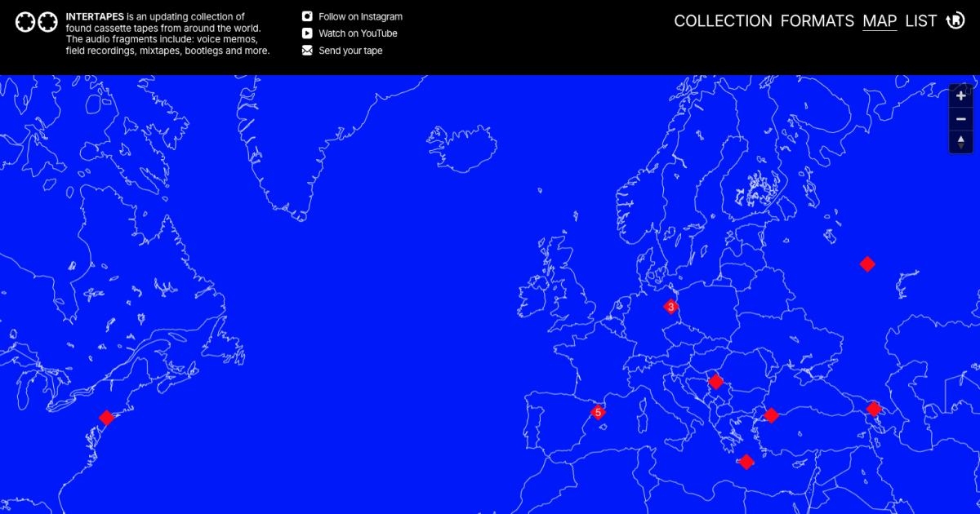The image size is (980, 514).
Task: Click the Intertapes cassette reels logo
Action: point(36,22)
